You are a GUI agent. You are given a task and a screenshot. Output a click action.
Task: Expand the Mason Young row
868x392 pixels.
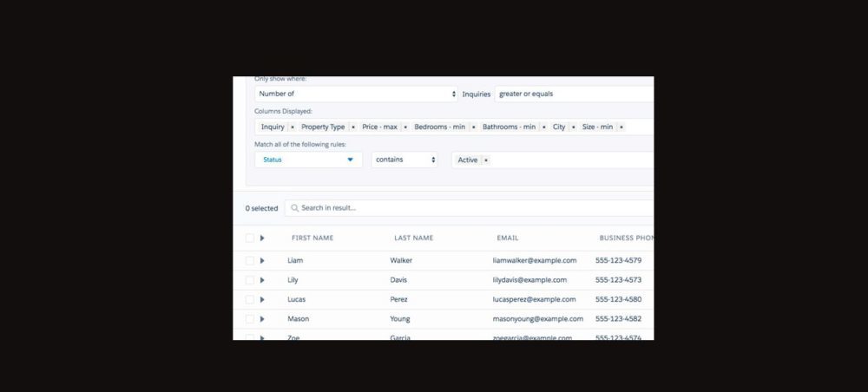[262, 319]
